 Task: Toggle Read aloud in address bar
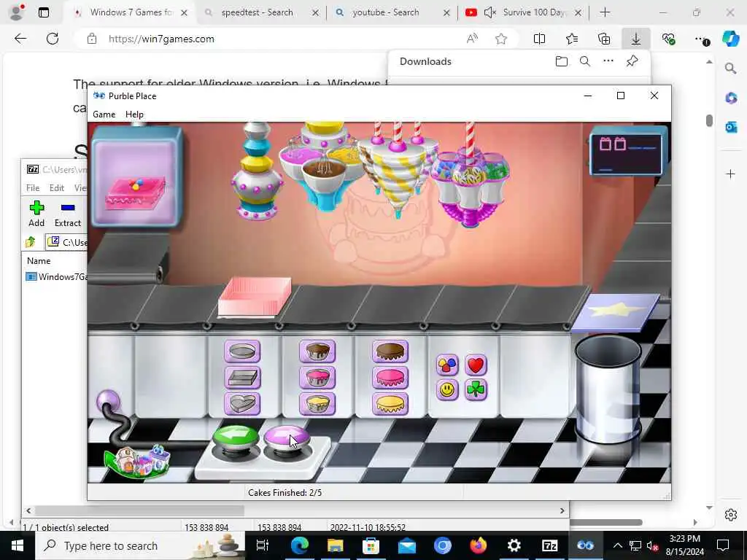[472, 39]
